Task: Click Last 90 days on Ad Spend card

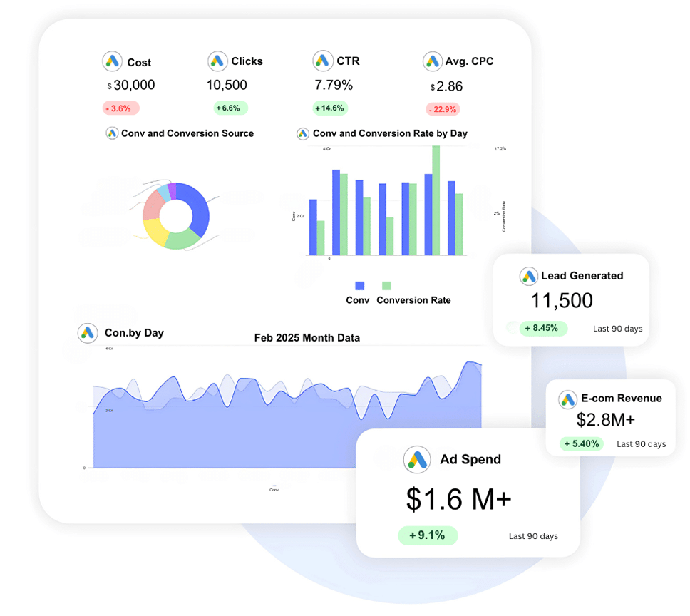Action: 533,536
